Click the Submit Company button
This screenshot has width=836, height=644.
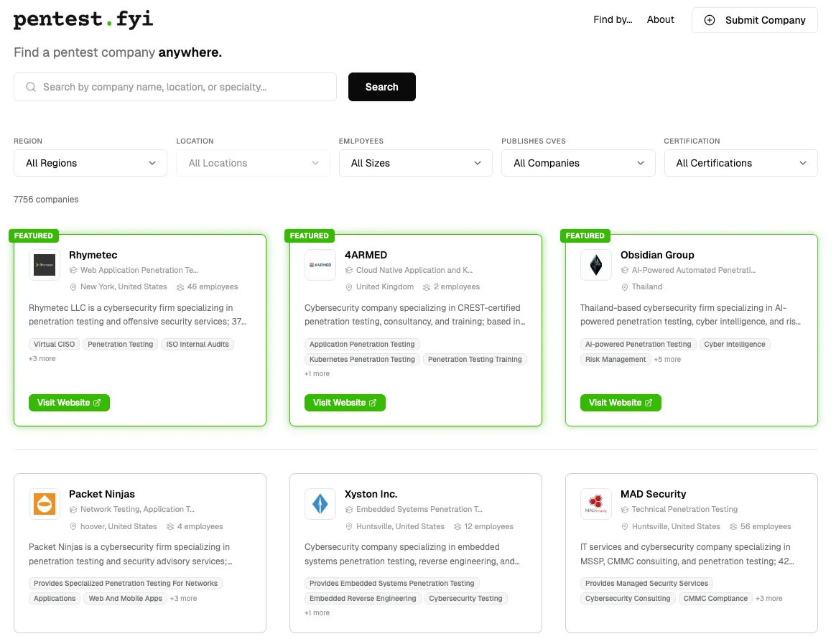[x=754, y=20]
